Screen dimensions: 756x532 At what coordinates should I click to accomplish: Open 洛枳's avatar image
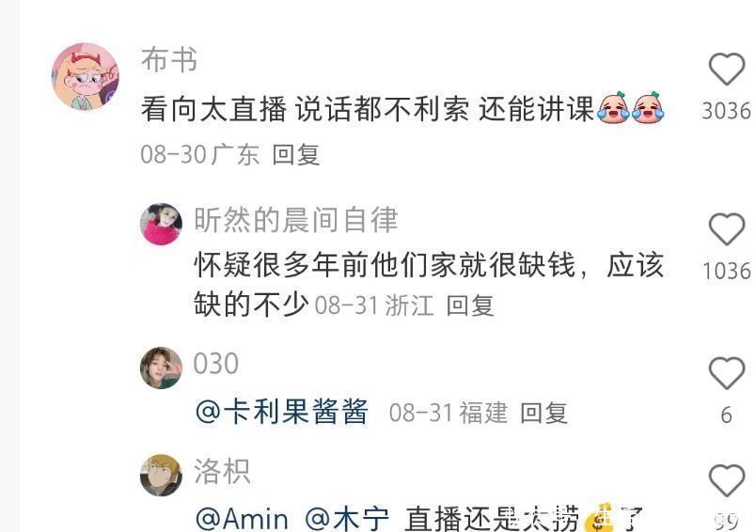[161, 476]
